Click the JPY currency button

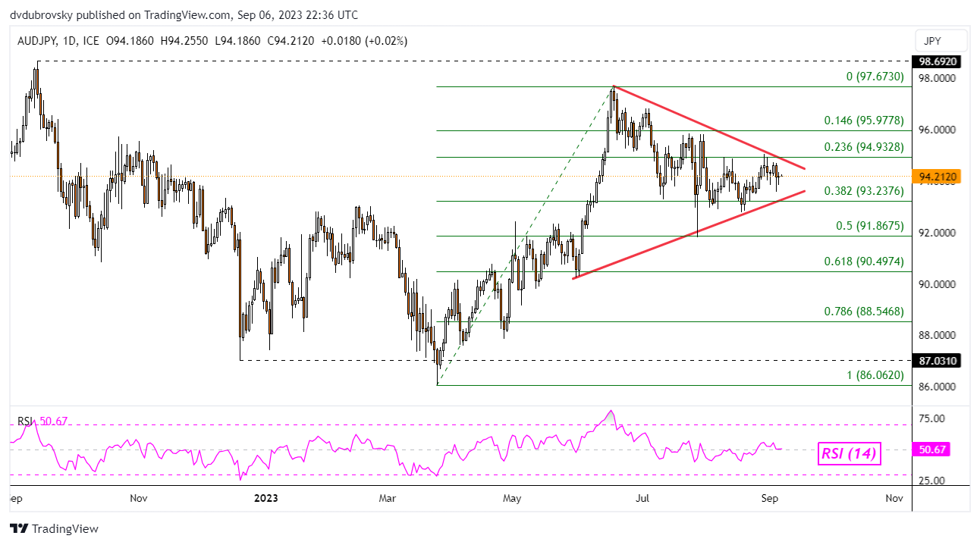(x=941, y=40)
